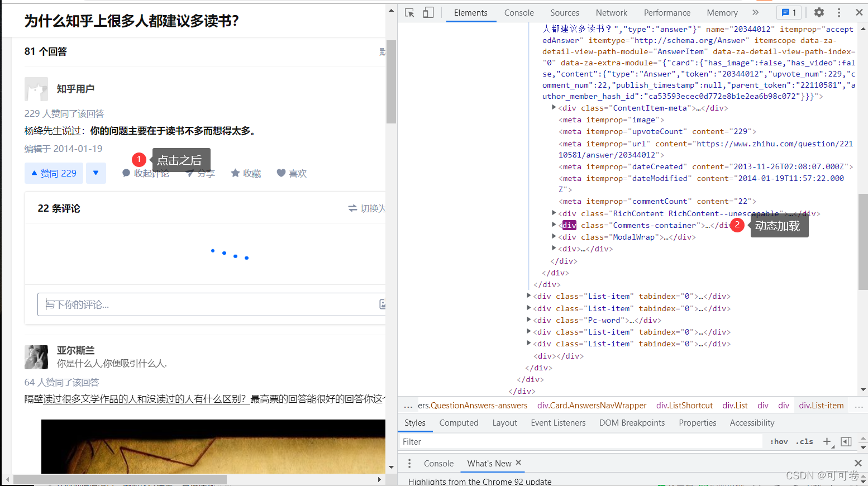Viewport: 868px width, 486px height.
Task: Toggle .cls element classes panel
Action: pos(804,442)
